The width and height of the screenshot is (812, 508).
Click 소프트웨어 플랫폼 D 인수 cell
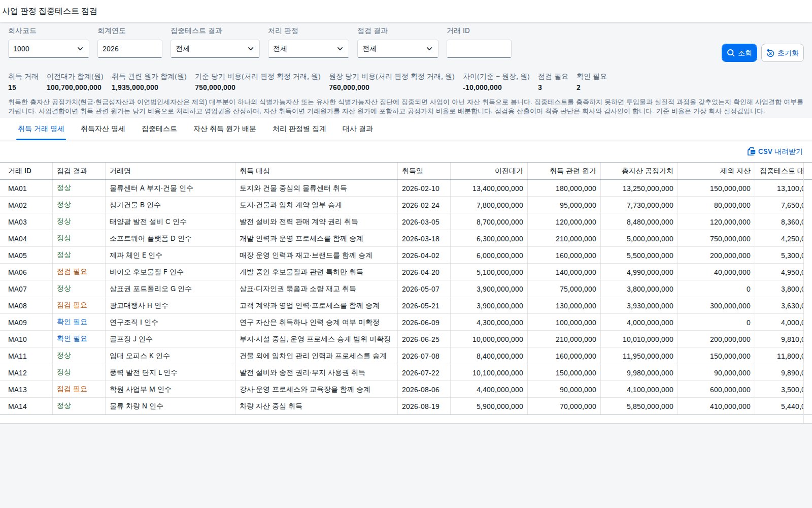click(x=171, y=238)
